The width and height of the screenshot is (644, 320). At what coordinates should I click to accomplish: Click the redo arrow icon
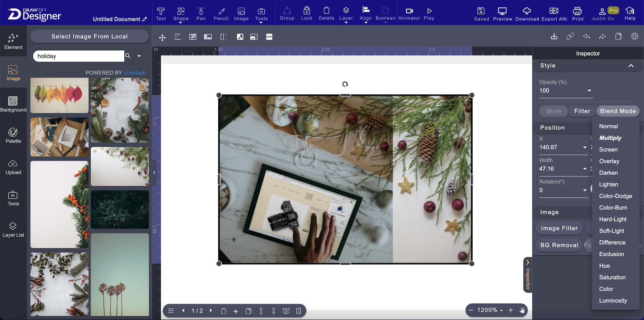pos(602,36)
